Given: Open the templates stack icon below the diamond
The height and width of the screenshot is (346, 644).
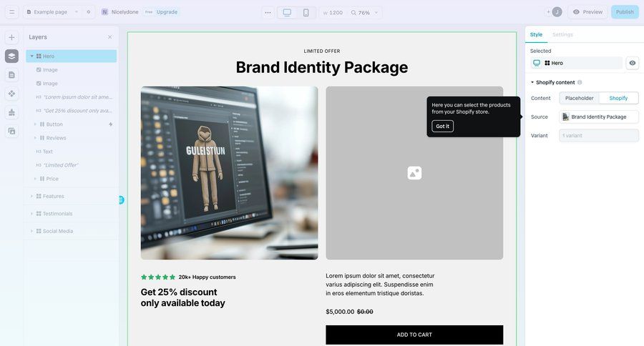Looking at the screenshot, I should [x=11, y=112].
